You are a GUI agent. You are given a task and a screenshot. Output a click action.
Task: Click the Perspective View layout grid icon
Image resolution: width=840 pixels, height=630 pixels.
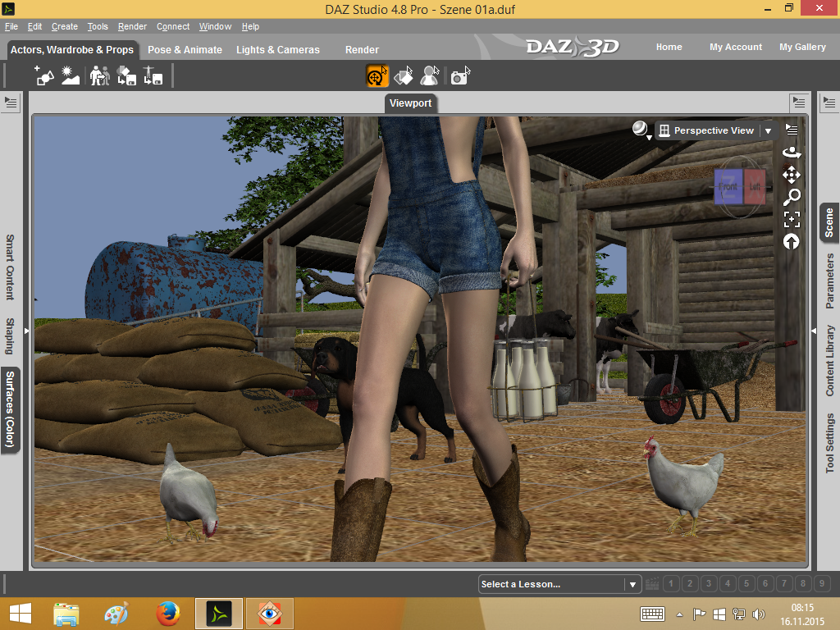[x=664, y=130]
